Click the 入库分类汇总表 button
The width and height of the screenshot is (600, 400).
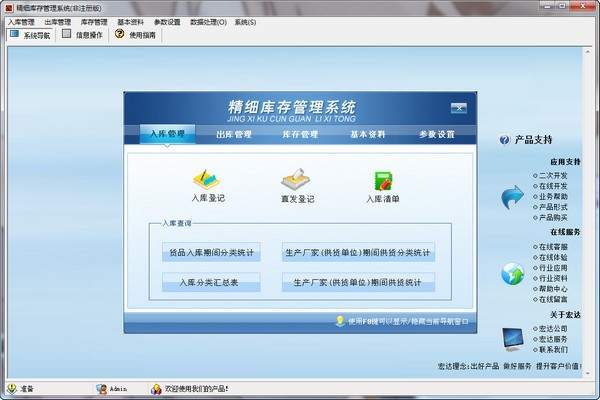(211, 284)
